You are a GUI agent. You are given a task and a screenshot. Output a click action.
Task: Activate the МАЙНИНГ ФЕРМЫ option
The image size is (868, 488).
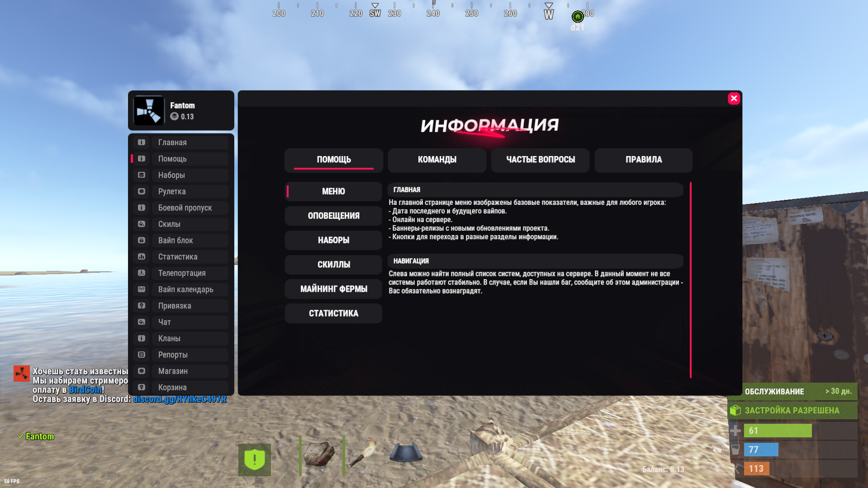coord(333,289)
